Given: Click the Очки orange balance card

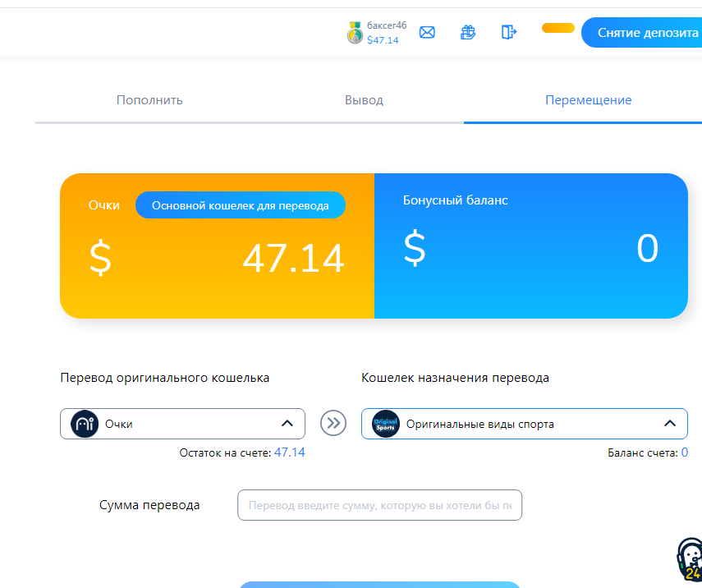Looking at the screenshot, I should pos(217,246).
